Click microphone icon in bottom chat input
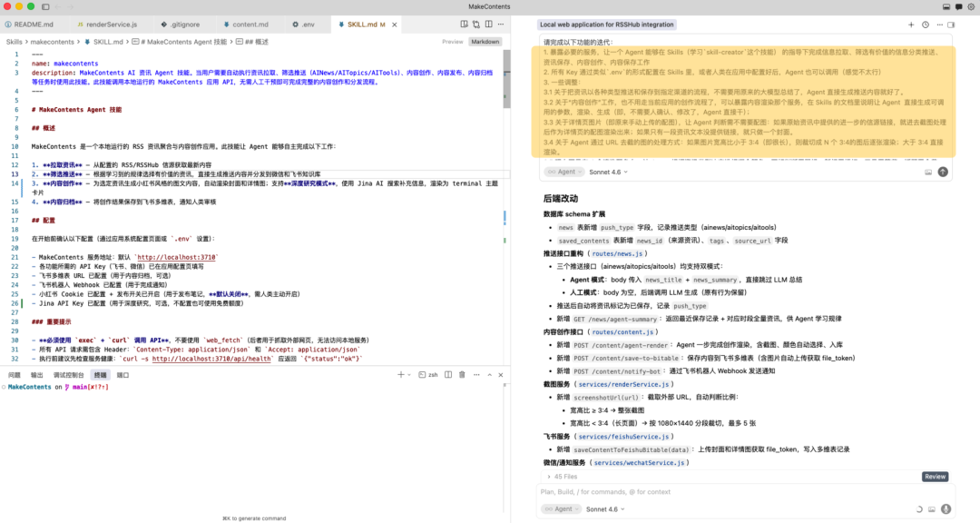Screen dimensions: 980x523 click(x=945, y=509)
